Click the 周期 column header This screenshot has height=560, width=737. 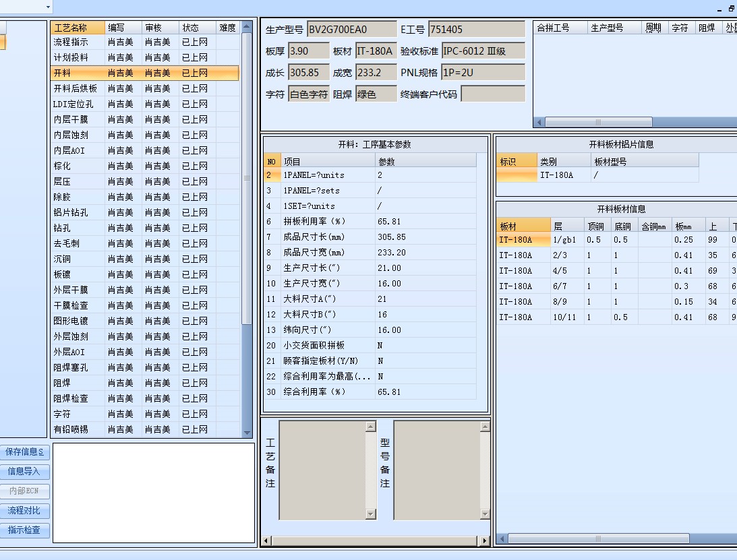pyautogui.click(x=655, y=28)
